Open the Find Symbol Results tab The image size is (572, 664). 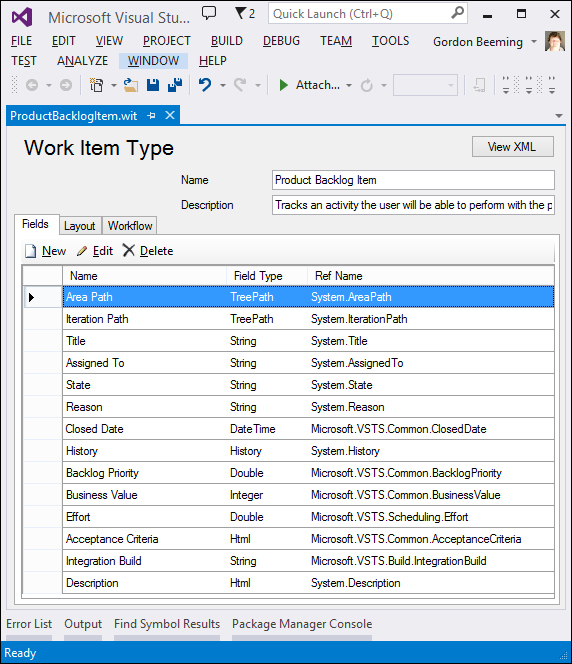[x=167, y=624]
